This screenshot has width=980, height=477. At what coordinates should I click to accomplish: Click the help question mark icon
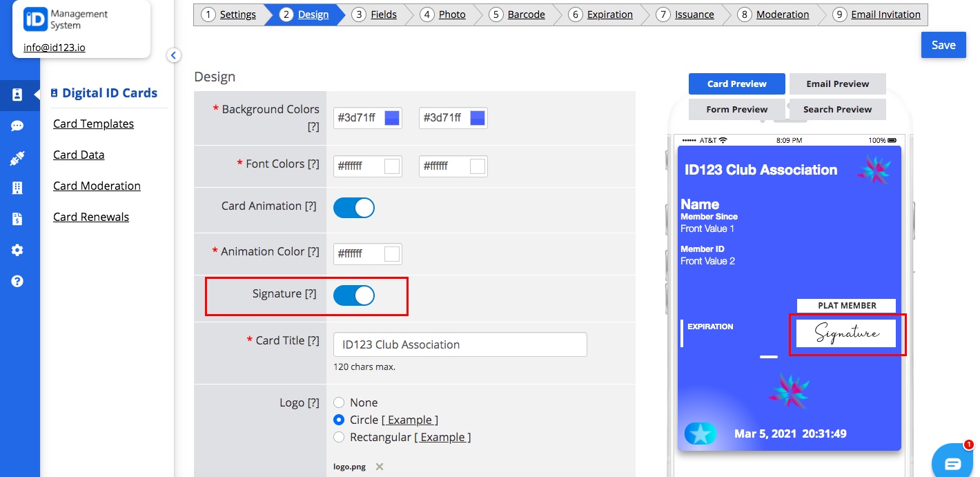point(20,281)
